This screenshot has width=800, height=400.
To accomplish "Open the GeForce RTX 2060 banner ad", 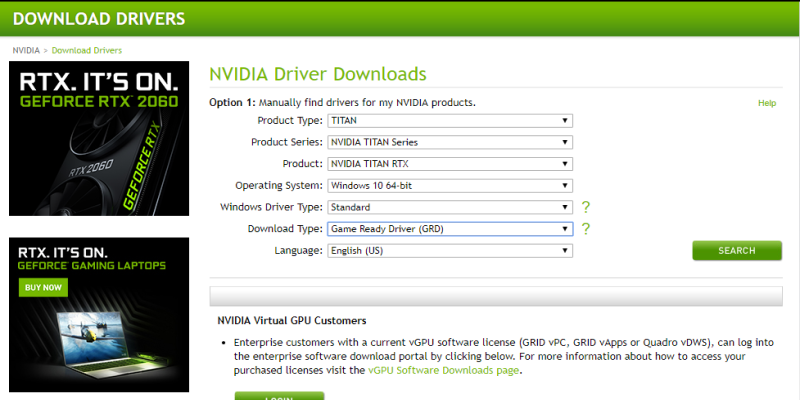I will (99, 138).
